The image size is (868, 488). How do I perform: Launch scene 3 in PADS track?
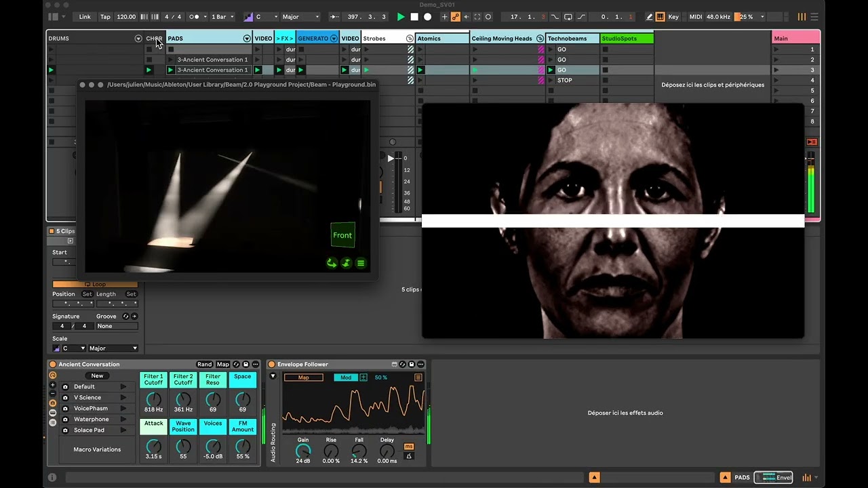pos(170,70)
